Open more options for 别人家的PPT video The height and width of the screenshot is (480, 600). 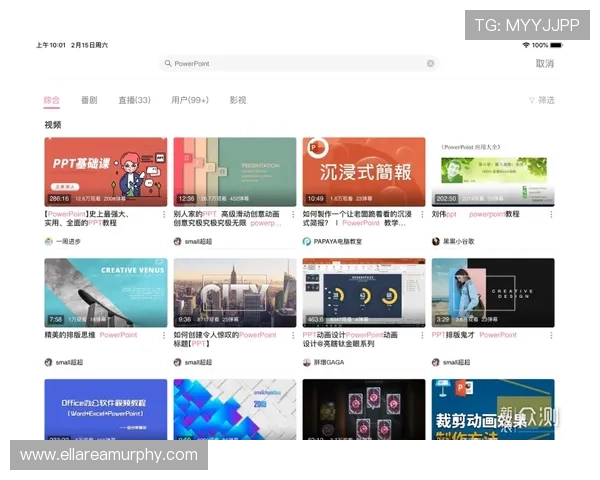tap(293, 214)
